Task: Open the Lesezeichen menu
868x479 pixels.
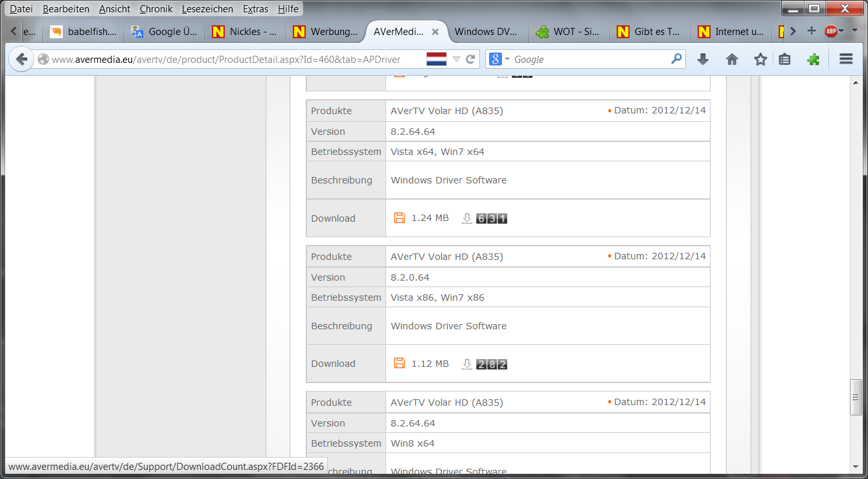Action: [207, 9]
